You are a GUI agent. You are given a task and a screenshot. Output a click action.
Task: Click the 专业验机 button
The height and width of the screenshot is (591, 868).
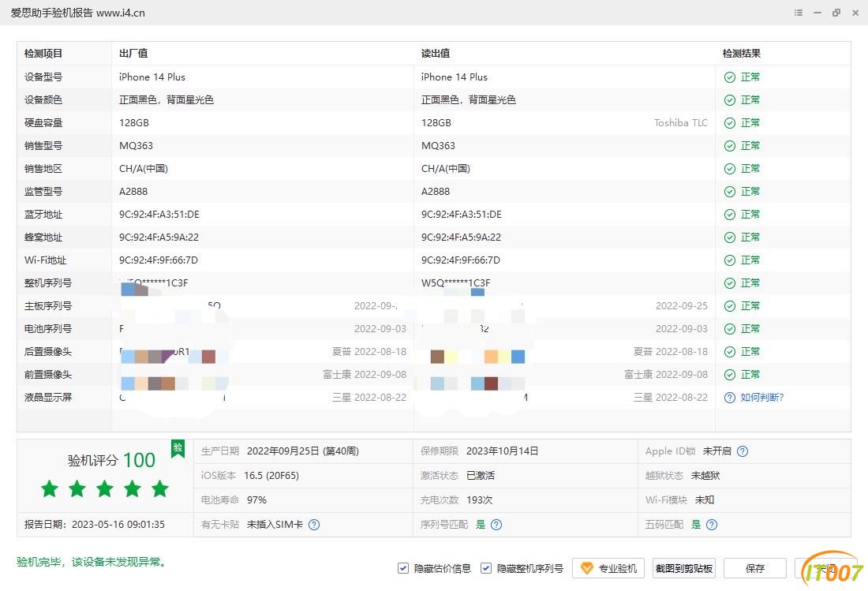pyautogui.click(x=608, y=568)
